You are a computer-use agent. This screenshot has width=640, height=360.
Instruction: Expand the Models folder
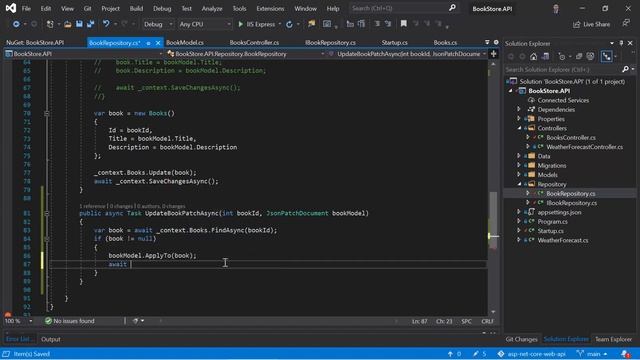519,175
